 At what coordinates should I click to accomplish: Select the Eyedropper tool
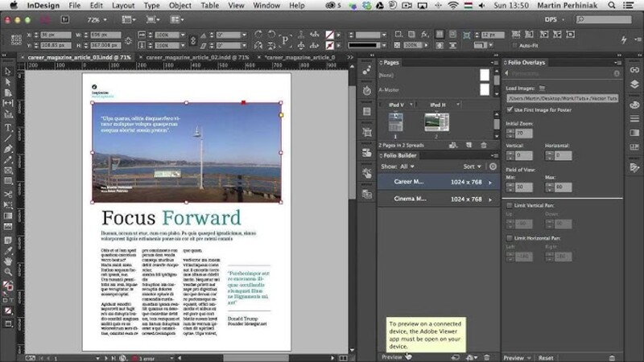click(x=8, y=250)
